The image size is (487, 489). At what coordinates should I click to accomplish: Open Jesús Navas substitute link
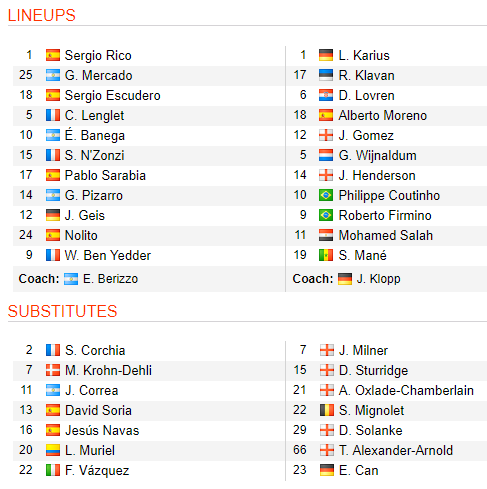click(102, 430)
